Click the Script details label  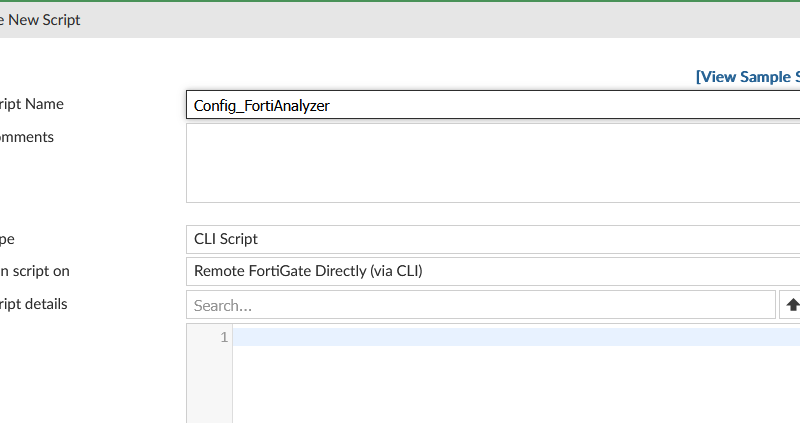[x=33, y=304]
